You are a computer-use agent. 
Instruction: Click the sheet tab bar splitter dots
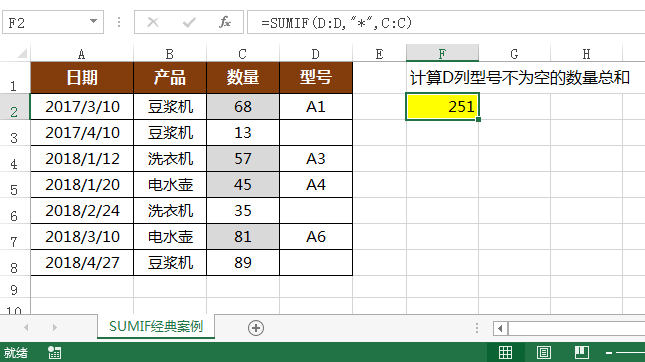[x=477, y=328]
